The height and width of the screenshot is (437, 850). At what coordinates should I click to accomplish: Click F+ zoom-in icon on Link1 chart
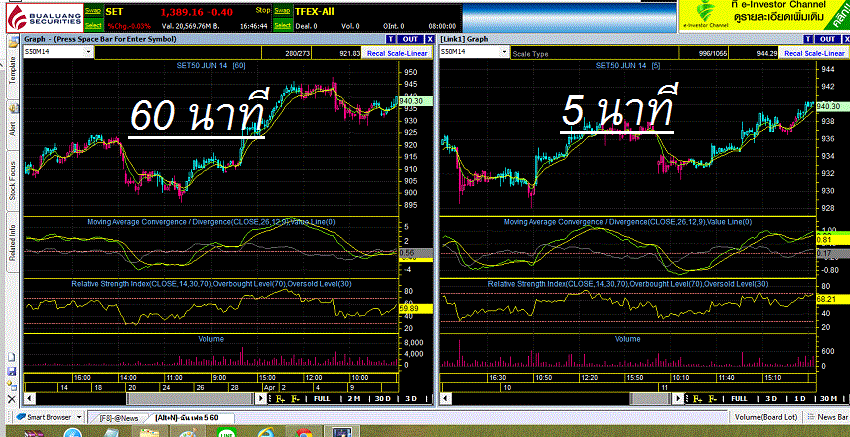pos(698,399)
